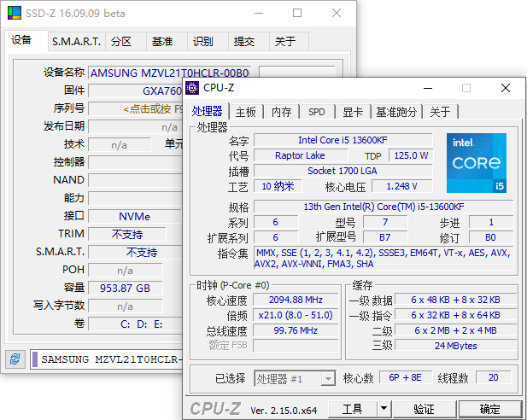Open the SAMSUNG MZVL21T0HCLR drive selector
The height and width of the screenshot is (420, 527).
(x=107, y=359)
